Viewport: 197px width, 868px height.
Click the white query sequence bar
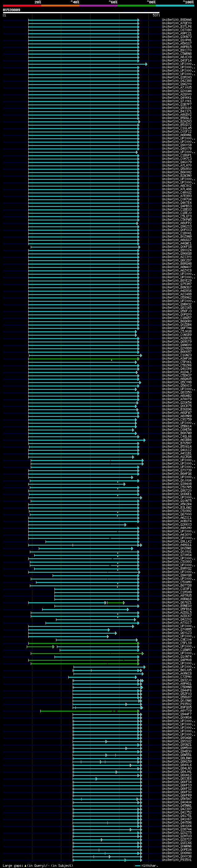tap(81, 13)
